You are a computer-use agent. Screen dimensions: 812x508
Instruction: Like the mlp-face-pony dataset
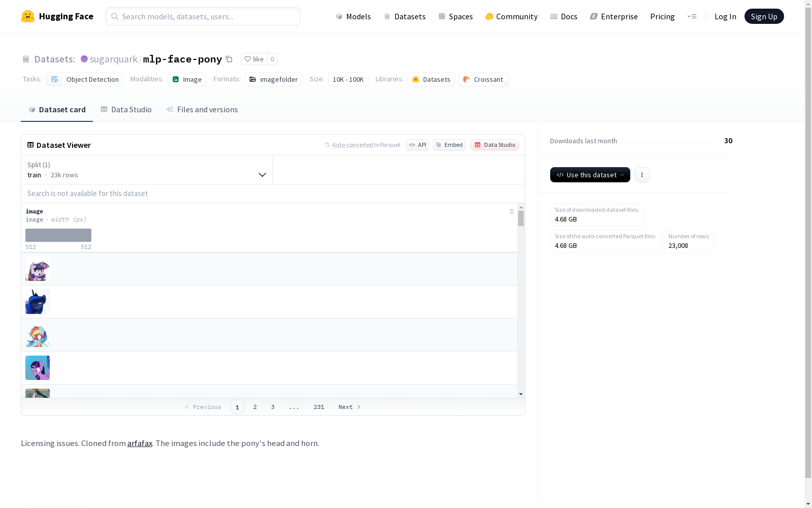[254, 59]
